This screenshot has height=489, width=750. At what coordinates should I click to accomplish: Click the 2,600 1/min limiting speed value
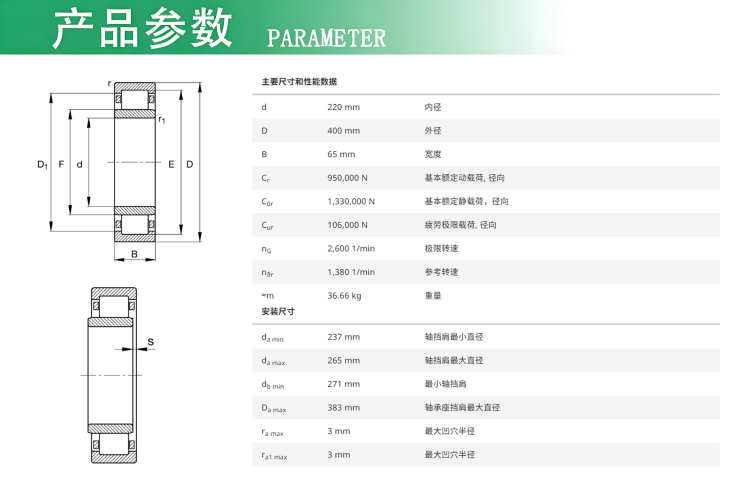pyautogui.click(x=351, y=248)
